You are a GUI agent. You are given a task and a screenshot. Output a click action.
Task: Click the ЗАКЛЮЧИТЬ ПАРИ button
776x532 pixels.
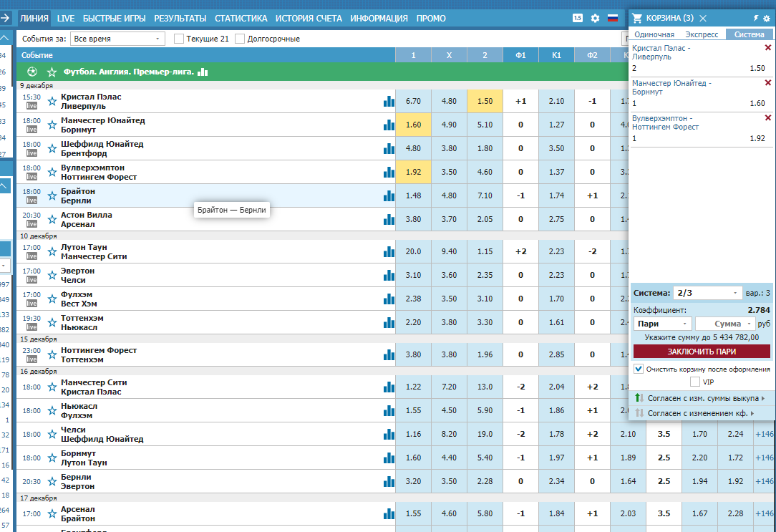point(702,352)
